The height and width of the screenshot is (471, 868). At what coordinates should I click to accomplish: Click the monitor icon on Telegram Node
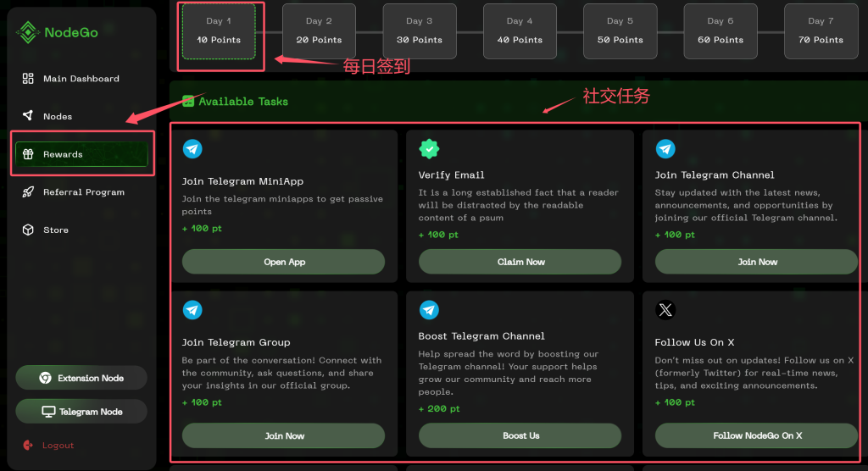pos(48,412)
